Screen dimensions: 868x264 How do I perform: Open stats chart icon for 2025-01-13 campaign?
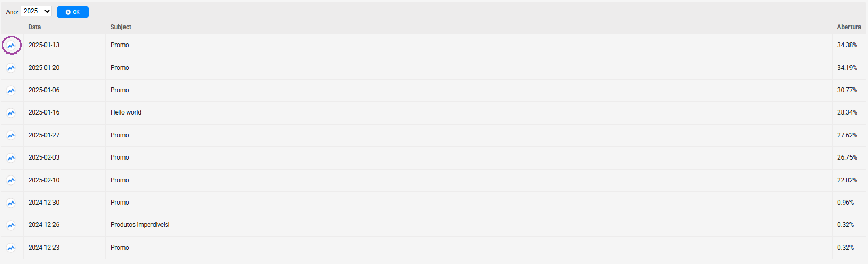point(11,46)
